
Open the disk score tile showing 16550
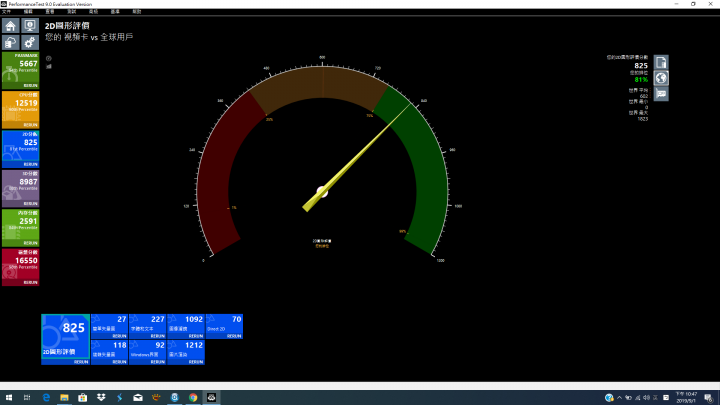(x=21, y=267)
